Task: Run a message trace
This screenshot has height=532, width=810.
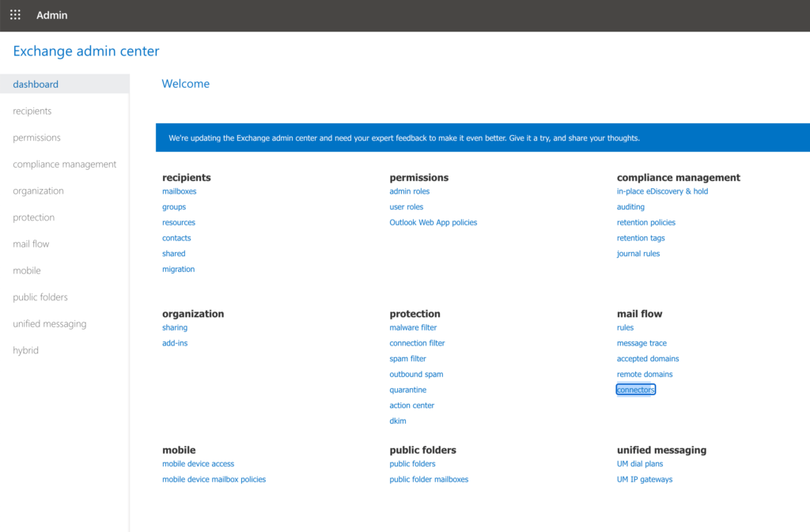Action: [x=643, y=342]
